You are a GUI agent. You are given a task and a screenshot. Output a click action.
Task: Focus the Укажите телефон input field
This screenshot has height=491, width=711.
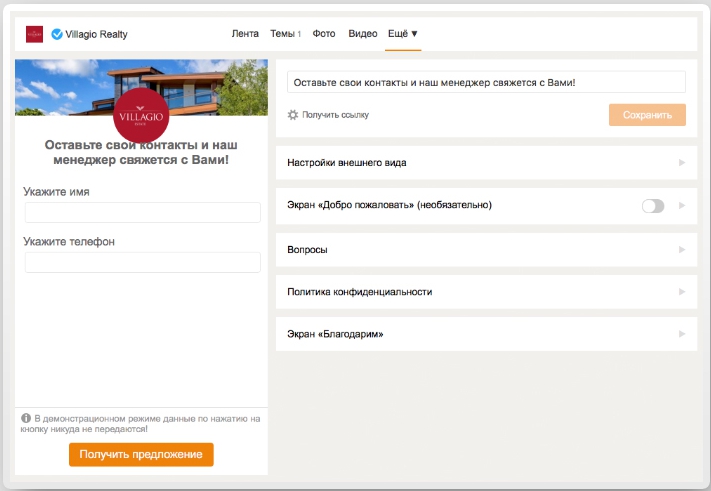143,262
